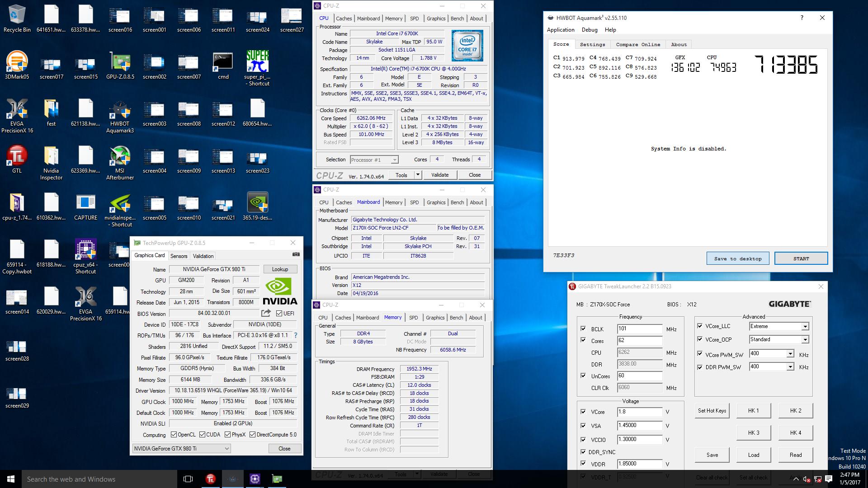Open the VCore_OCP Standard dropdown
The height and width of the screenshot is (488, 868).
(x=778, y=339)
